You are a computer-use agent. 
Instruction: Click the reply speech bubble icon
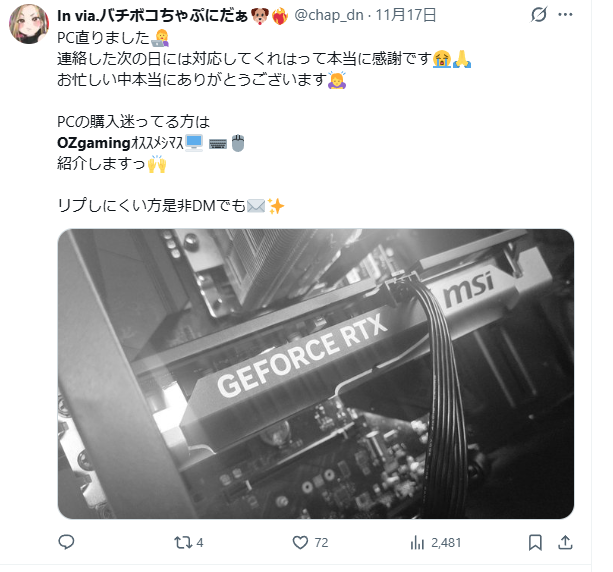click(x=66, y=542)
